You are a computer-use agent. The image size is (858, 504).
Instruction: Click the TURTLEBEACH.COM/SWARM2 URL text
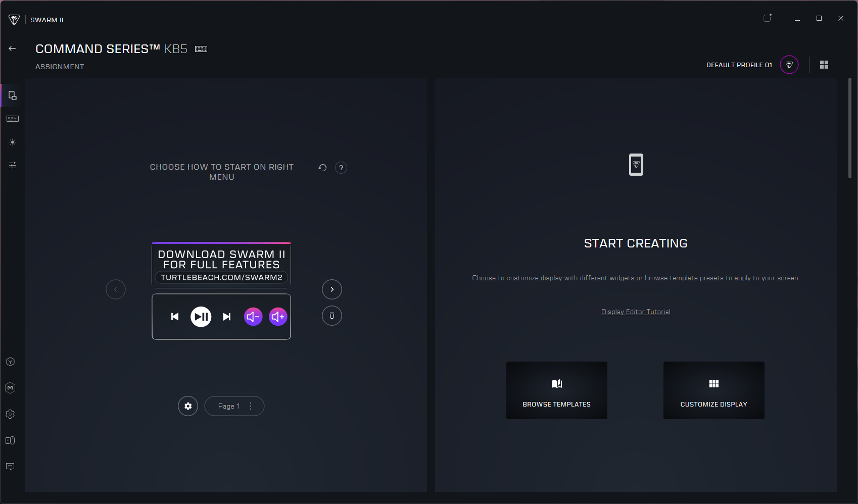coord(221,278)
